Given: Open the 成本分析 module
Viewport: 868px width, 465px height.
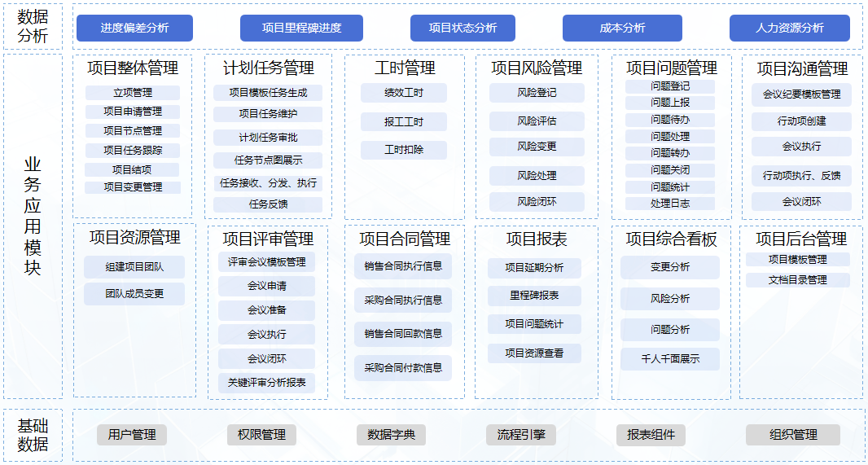Looking at the screenshot, I should (622, 28).
